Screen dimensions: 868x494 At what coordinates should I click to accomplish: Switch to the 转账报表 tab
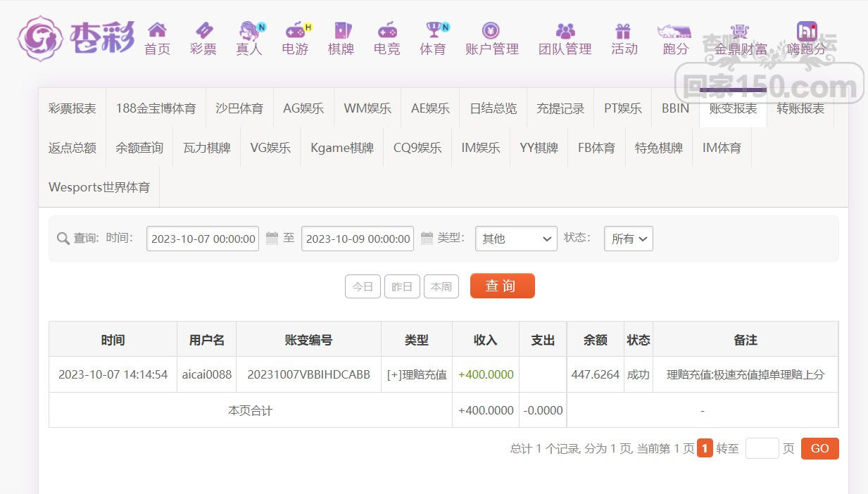(x=800, y=108)
